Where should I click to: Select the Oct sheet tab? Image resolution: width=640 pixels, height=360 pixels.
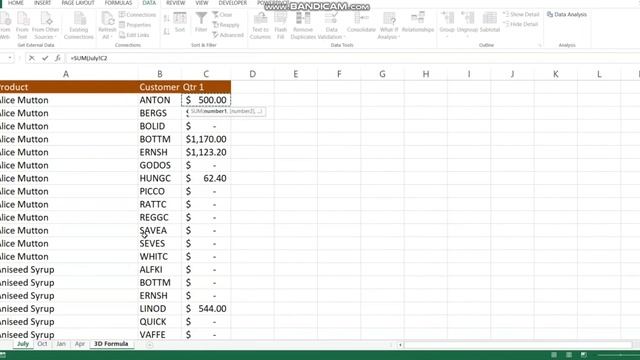(42, 344)
